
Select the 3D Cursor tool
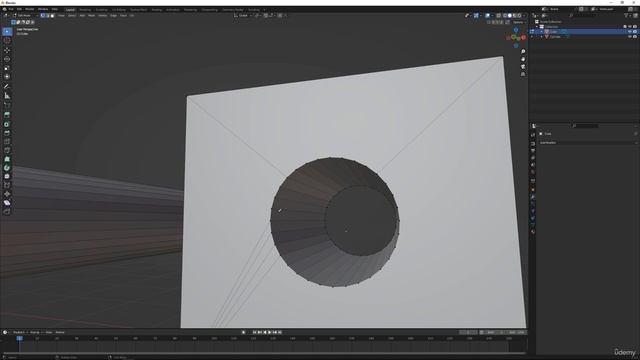click(x=7, y=40)
